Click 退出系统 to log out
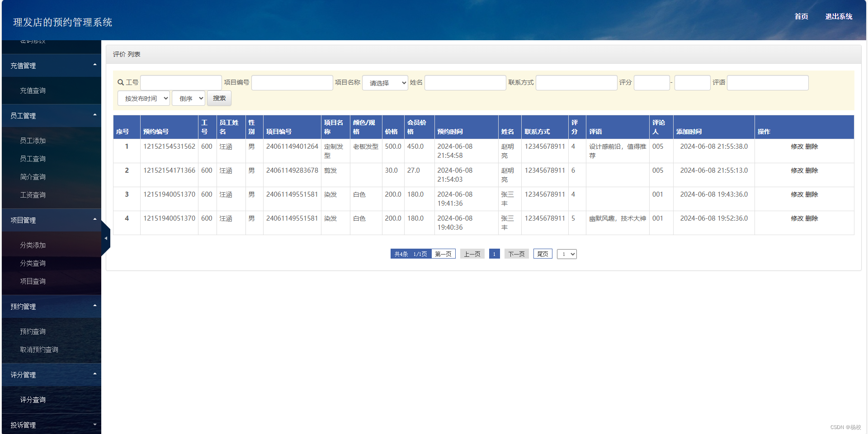The image size is (868, 434). point(839,16)
